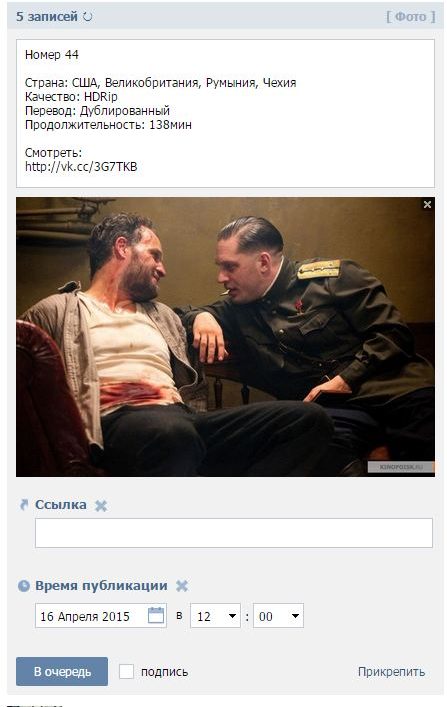
Task: Click into the empty link input field
Action: 234,533
